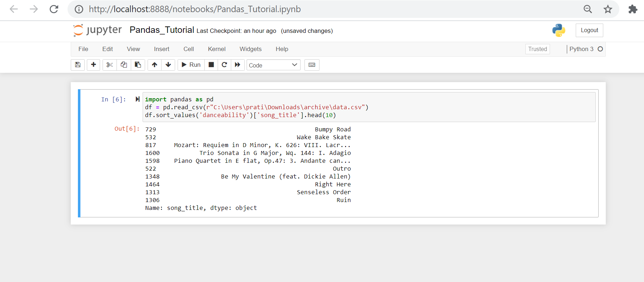Open the Cell menu

pyautogui.click(x=189, y=49)
